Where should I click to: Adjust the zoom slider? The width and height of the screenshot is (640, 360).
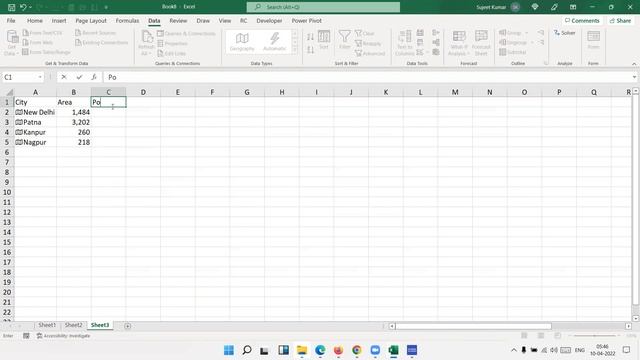point(594,336)
